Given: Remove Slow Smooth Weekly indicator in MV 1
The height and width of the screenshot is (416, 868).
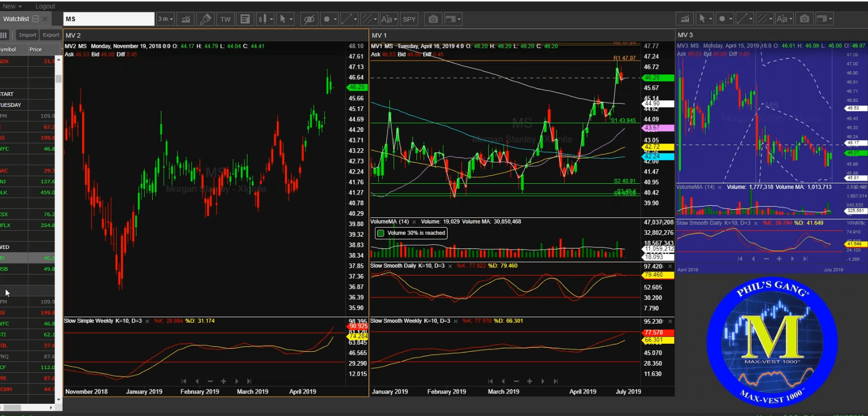Looking at the screenshot, I should 456,321.
